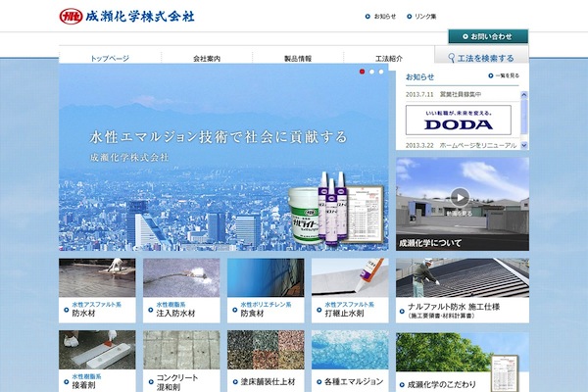Screen dimensions: 588x392
Task: Open the 打継止水剤 product thumbnail
Action: [350, 277]
